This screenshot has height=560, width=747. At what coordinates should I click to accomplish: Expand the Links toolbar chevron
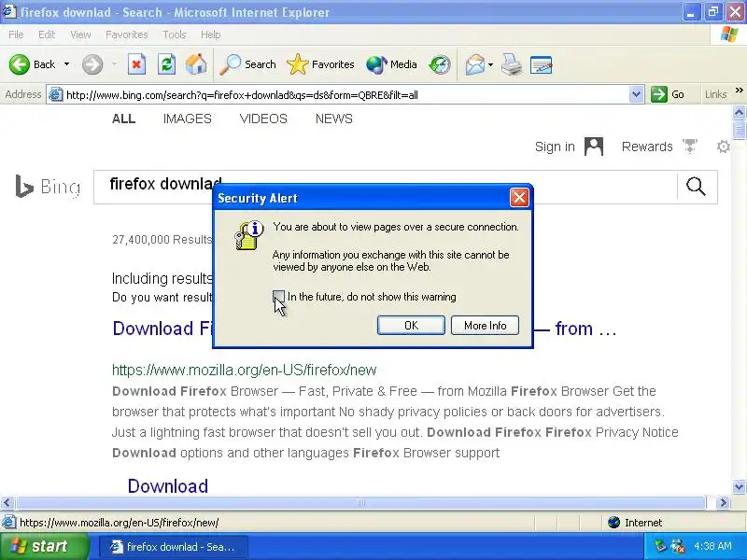pos(739,90)
